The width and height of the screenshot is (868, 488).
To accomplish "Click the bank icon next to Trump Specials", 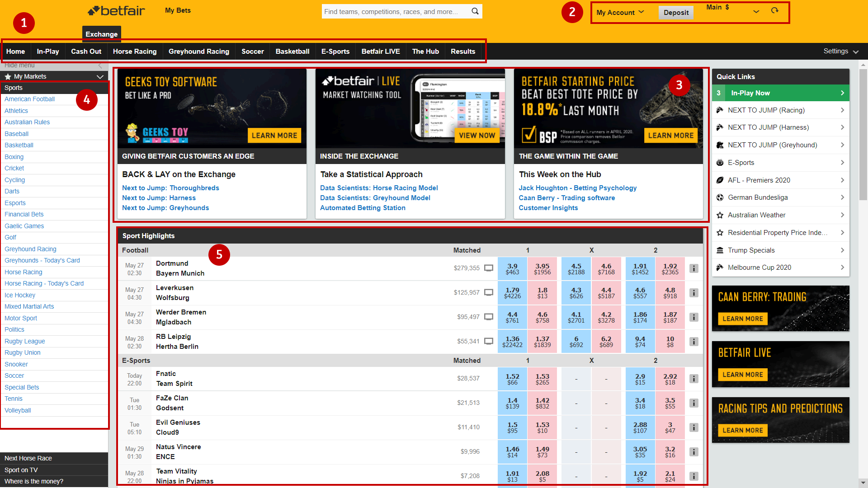I will coord(720,250).
